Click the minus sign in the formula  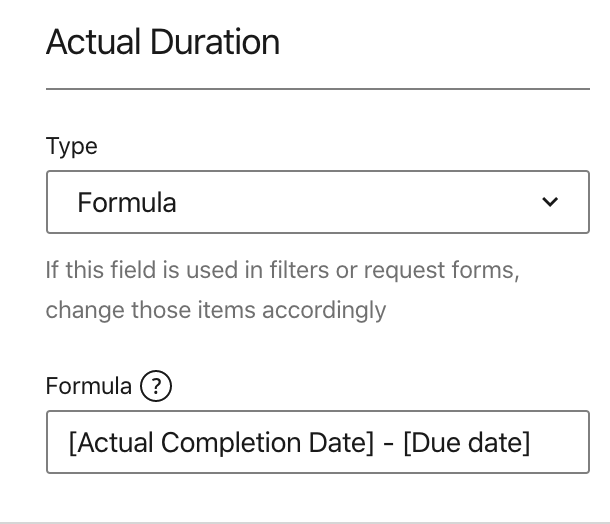[x=388, y=442]
